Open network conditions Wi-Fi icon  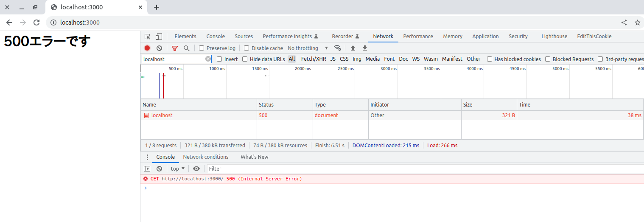pyautogui.click(x=337, y=48)
